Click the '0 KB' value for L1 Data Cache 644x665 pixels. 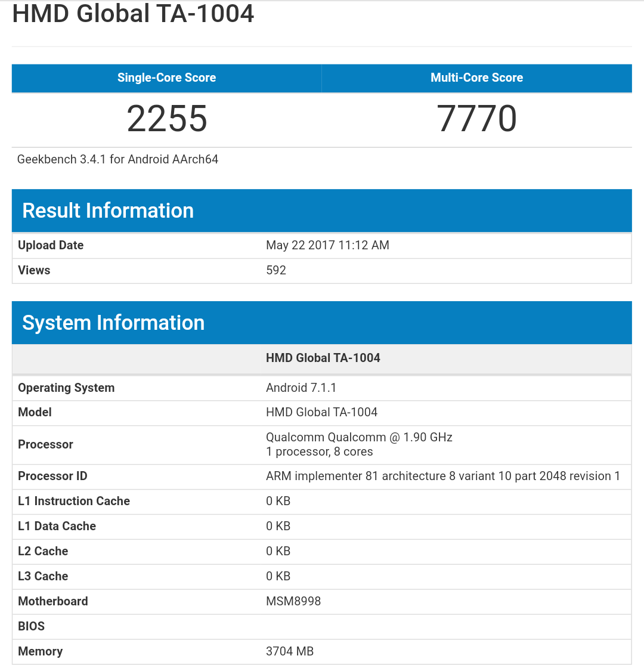[x=278, y=526]
